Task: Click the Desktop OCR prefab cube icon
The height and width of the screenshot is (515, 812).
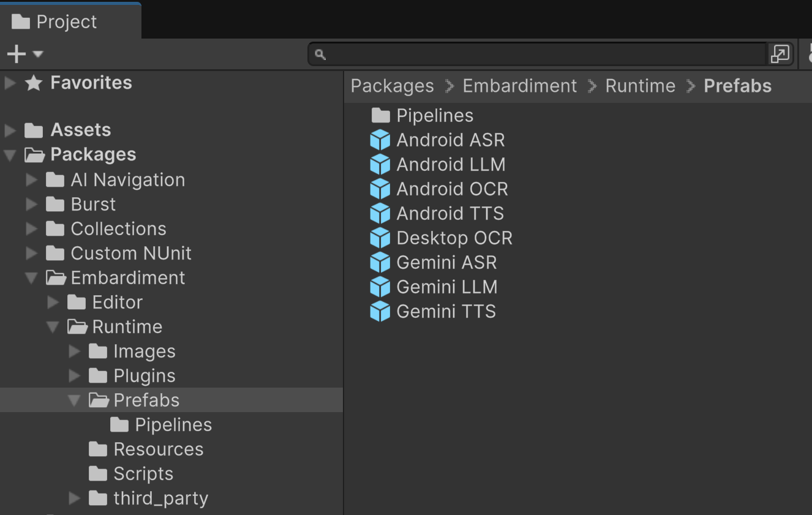Action: (380, 238)
